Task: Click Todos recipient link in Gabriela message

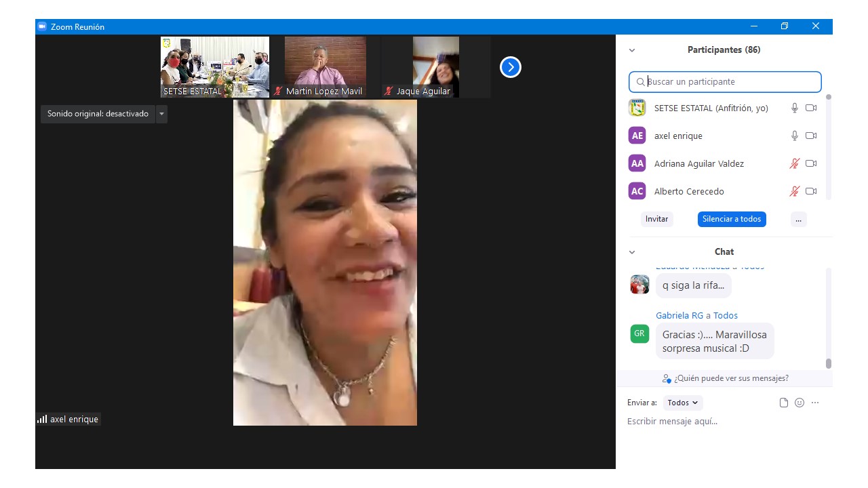Action: click(726, 315)
